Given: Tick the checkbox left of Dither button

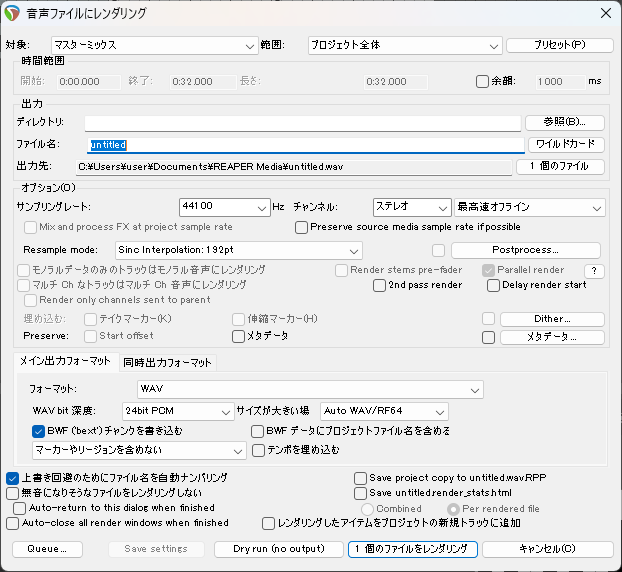Looking at the screenshot, I should pyautogui.click(x=488, y=319).
